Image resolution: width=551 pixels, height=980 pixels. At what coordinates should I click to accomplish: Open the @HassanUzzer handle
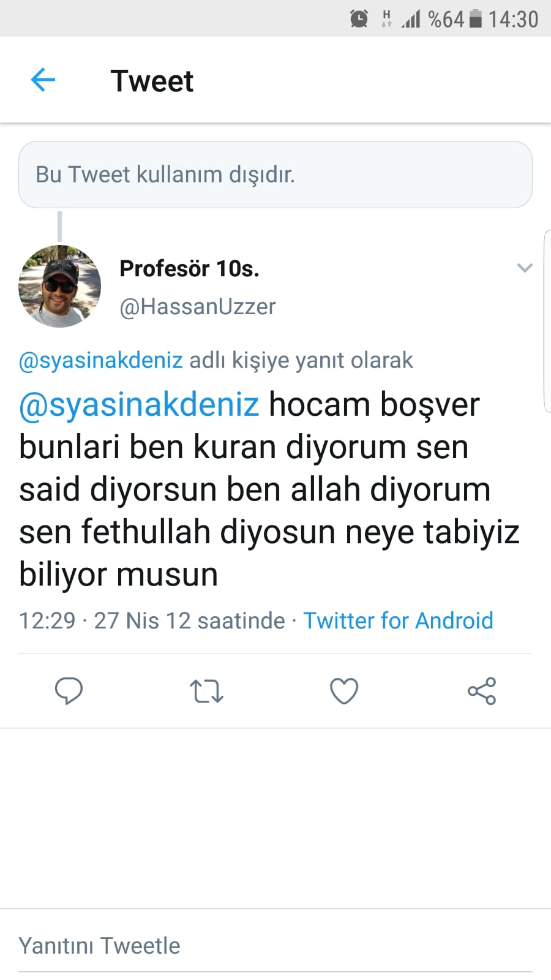pos(198,306)
